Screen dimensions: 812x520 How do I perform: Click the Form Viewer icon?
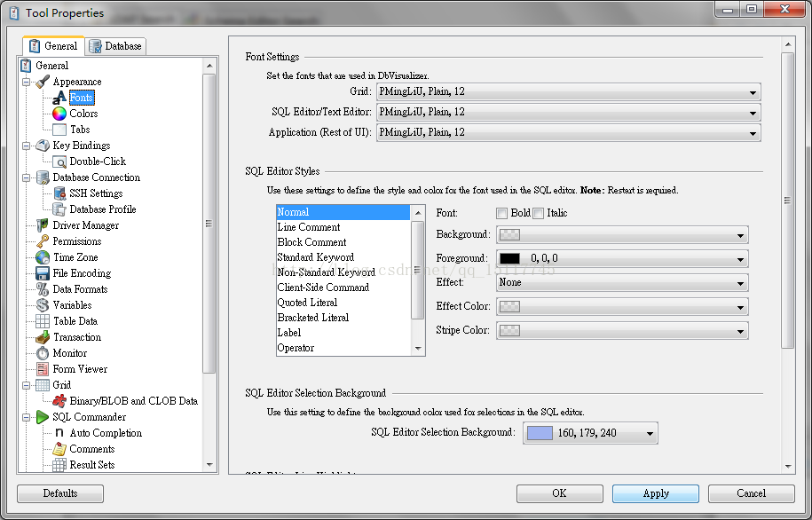[x=43, y=369]
